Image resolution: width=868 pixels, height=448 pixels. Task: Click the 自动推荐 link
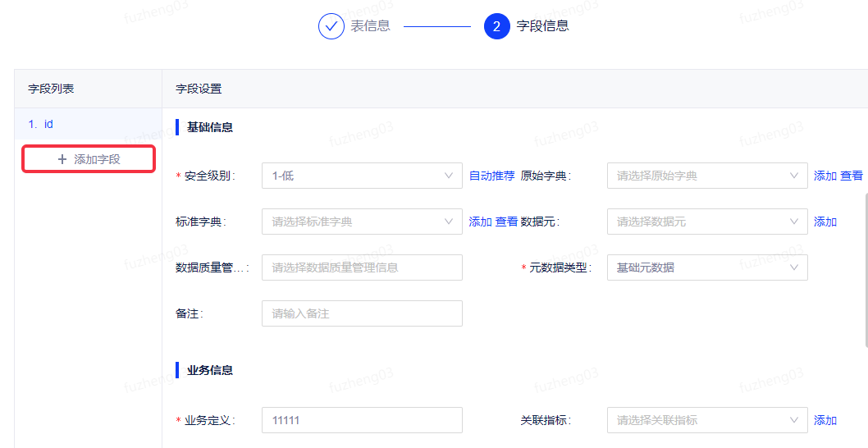(492, 176)
